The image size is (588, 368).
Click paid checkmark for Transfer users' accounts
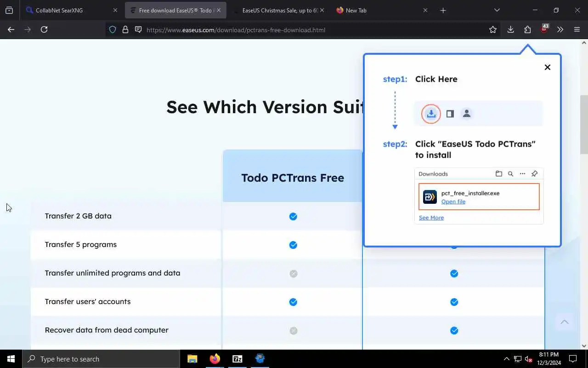coord(454,302)
